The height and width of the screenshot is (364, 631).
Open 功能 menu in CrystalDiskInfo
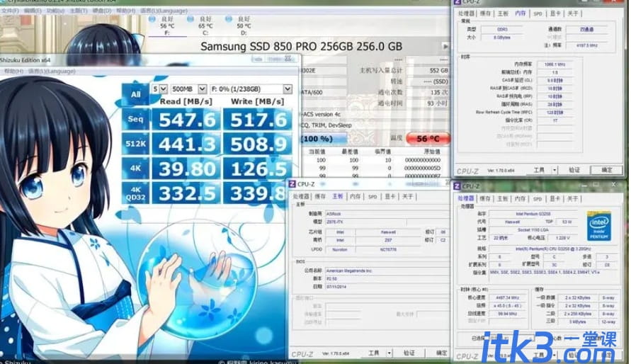55,11
